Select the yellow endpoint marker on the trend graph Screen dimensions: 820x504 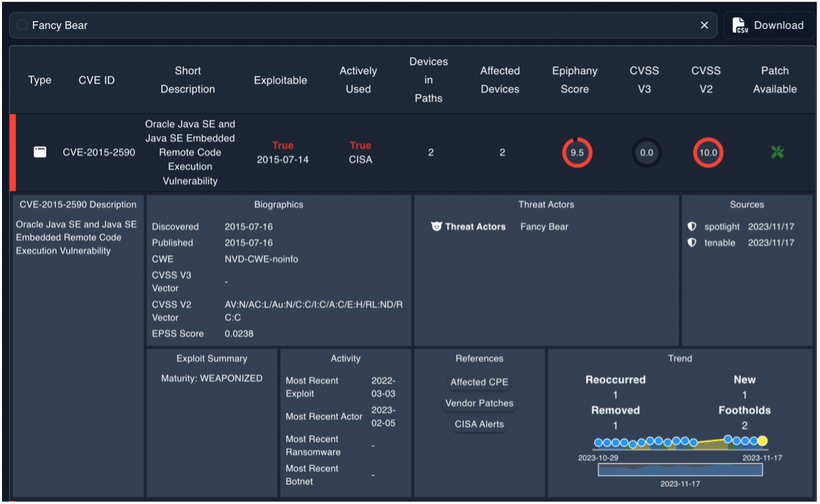pyautogui.click(x=761, y=440)
